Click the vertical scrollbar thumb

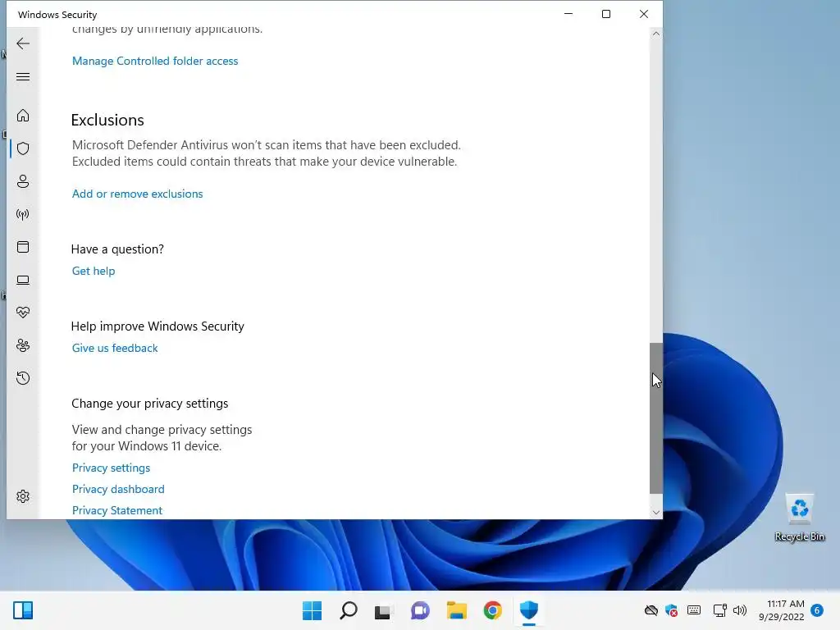click(x=655, y=418)
